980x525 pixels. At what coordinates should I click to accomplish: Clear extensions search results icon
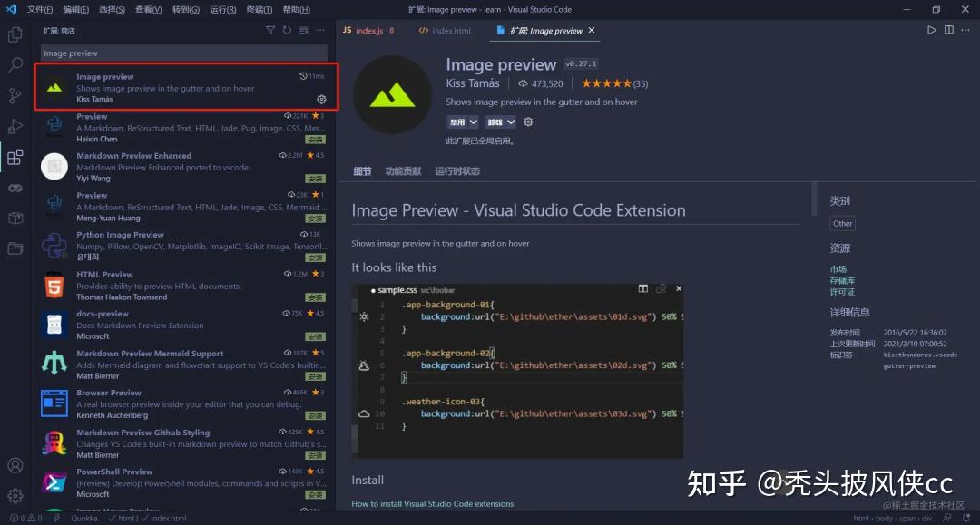pos(304,30)
